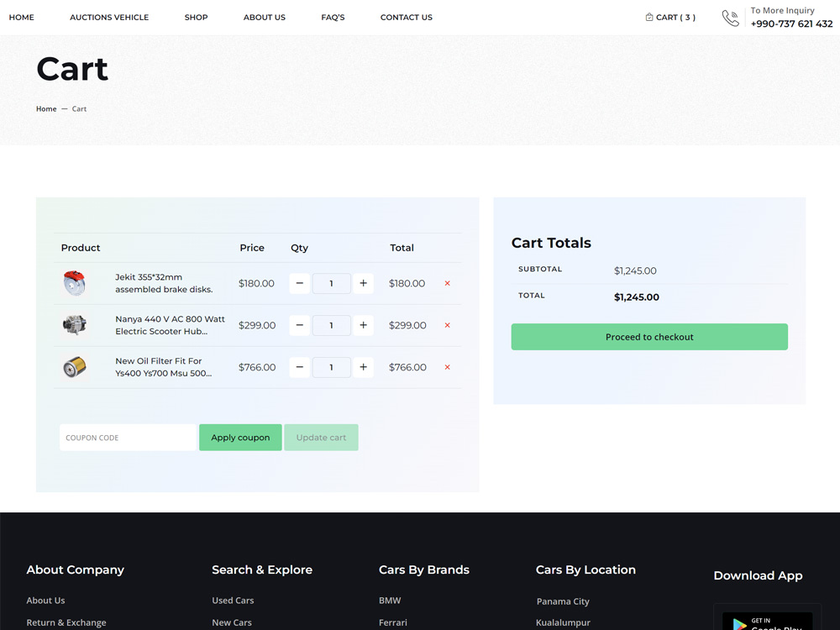The image size is (840, 630).
Task: Increase quantity of Jekit brake disks
Action: point(363,283)
